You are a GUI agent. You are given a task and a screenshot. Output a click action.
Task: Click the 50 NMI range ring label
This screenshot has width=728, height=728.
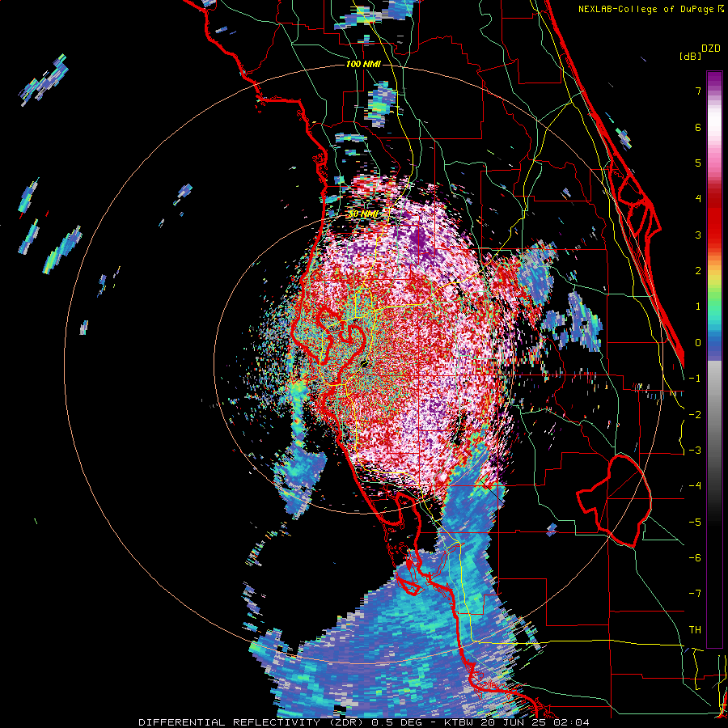[363, 214]
